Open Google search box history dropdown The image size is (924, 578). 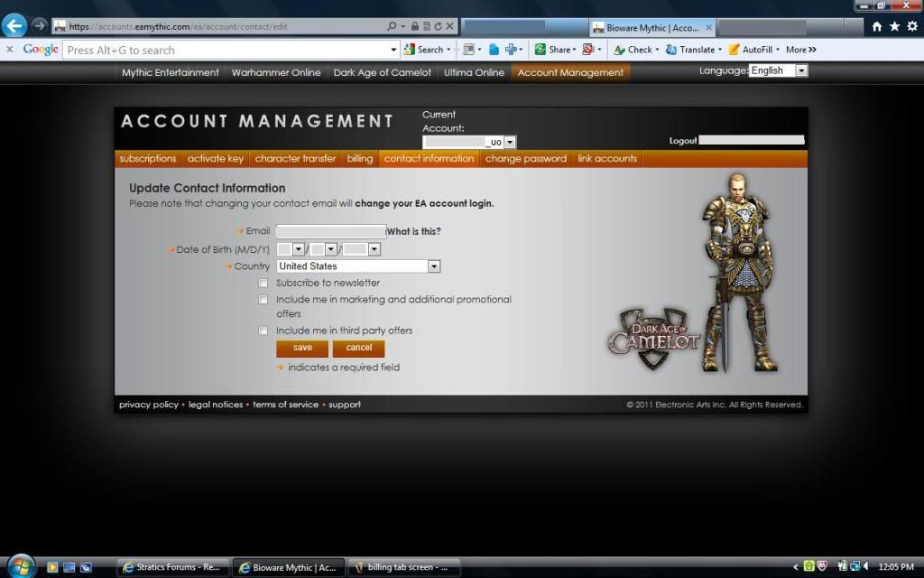coord(393,51)
